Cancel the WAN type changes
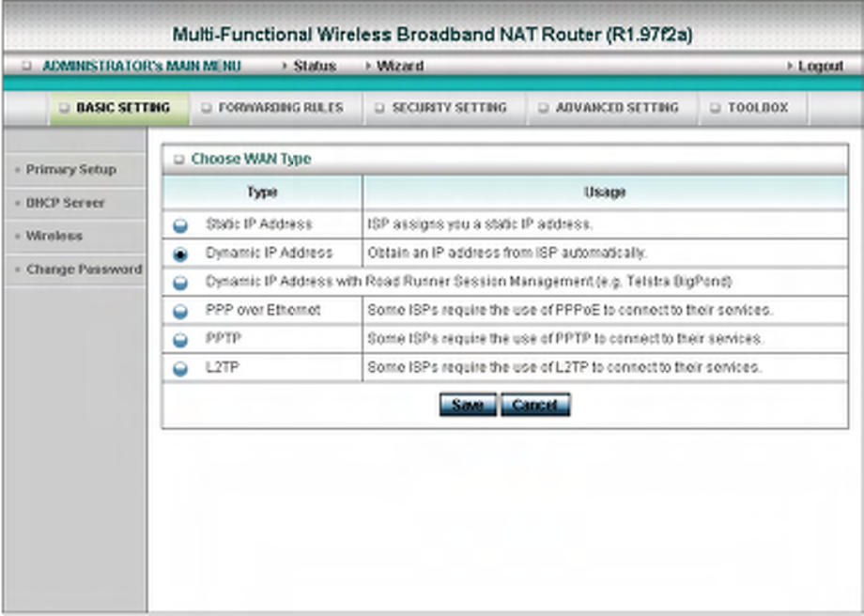Viewport: 864px width, 616px height. pyautogui.click(x=535, y=405)
